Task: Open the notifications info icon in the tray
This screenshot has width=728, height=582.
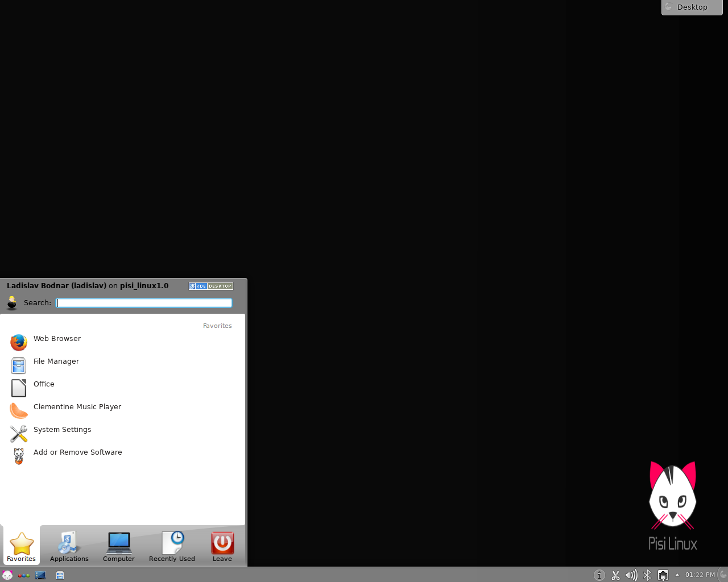Action: pos(599,575)
